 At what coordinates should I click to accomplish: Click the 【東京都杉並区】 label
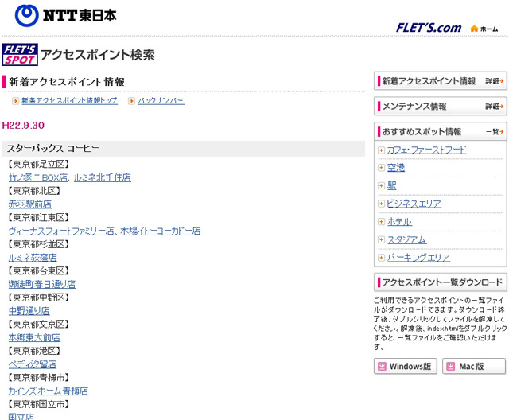[39, 244]
